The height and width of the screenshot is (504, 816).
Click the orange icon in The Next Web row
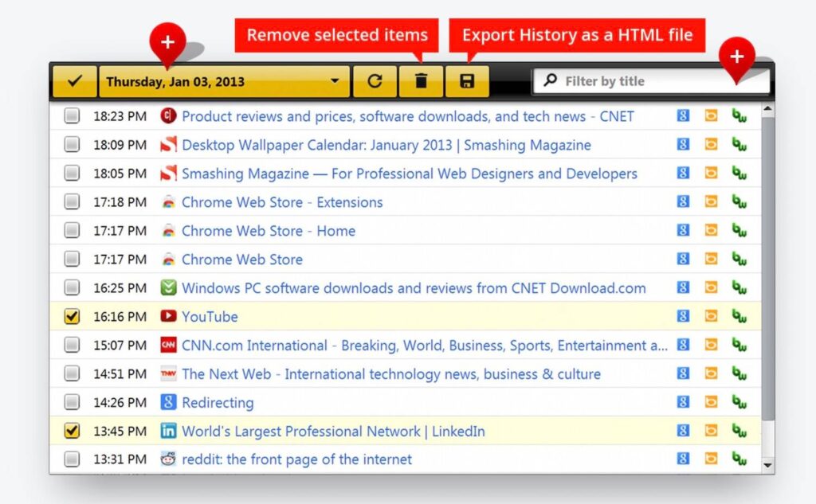tap(711, 373)
